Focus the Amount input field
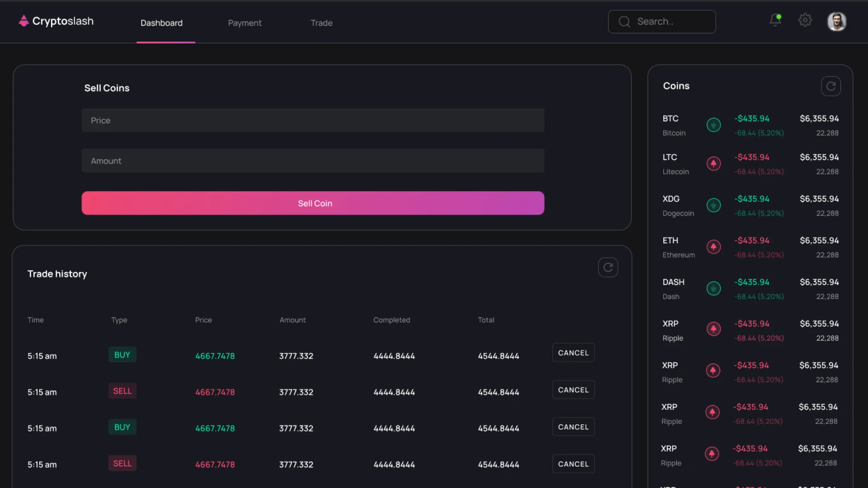 point(312,161)
